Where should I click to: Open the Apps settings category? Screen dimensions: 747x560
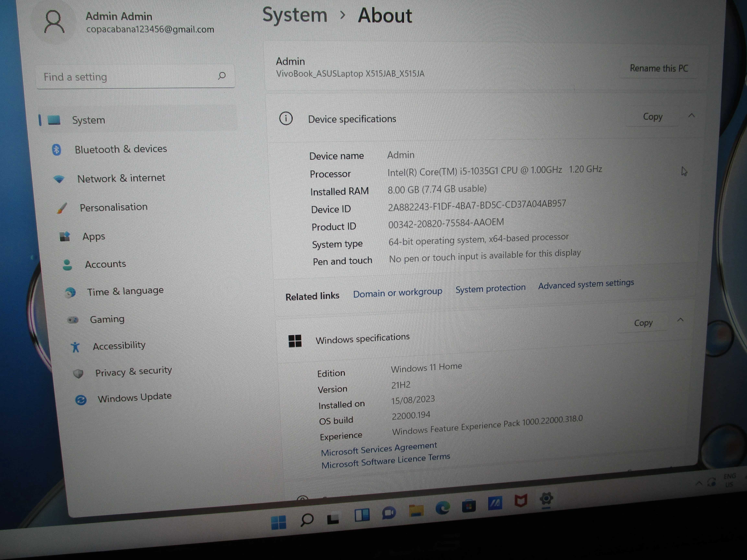pos(94,237)
